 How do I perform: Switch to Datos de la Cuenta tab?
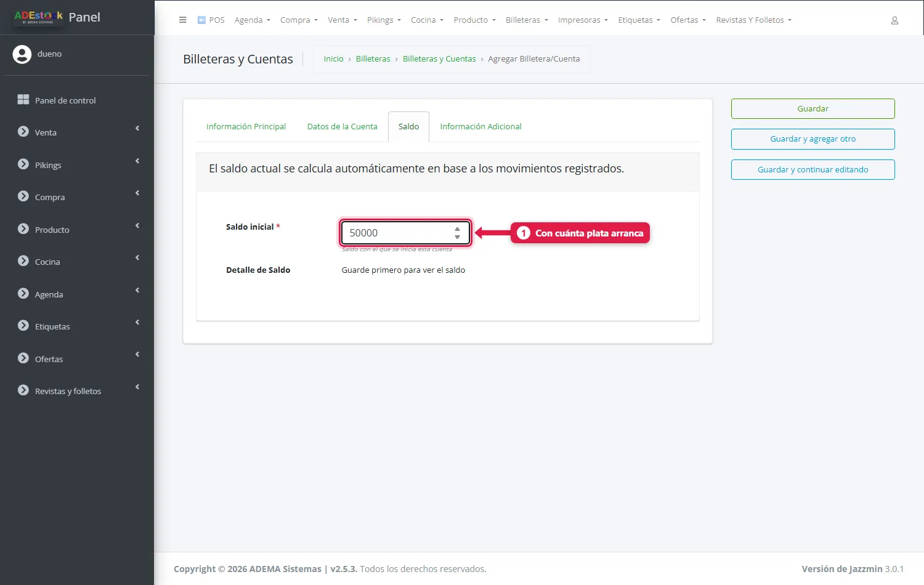coord(342,127)
